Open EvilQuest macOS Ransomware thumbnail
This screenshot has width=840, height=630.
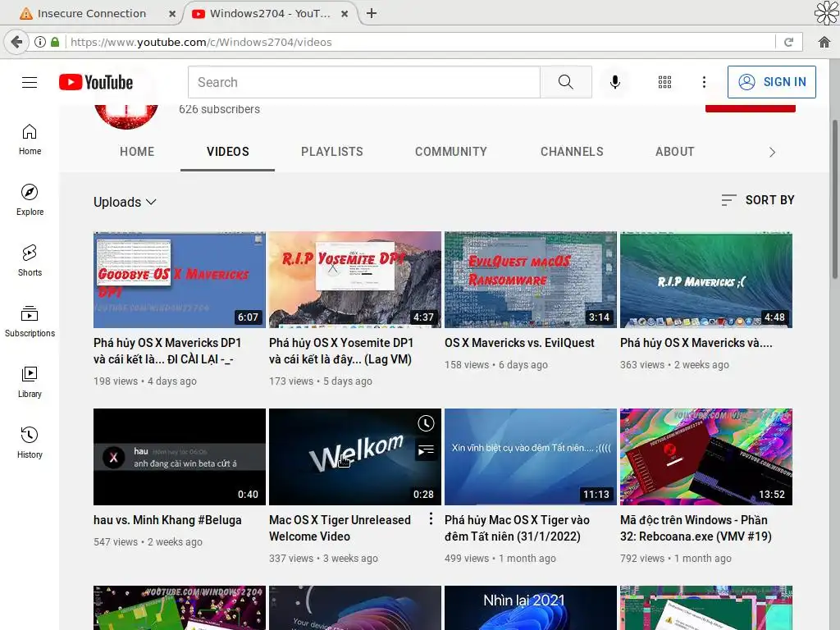[531, 280]
